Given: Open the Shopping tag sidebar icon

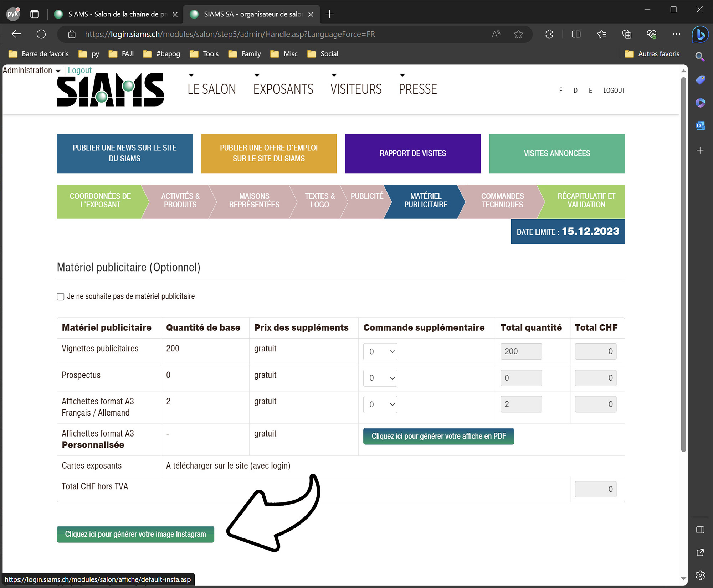Looking at the screenshot, I should pyautogui.click(x=700, y=80).
